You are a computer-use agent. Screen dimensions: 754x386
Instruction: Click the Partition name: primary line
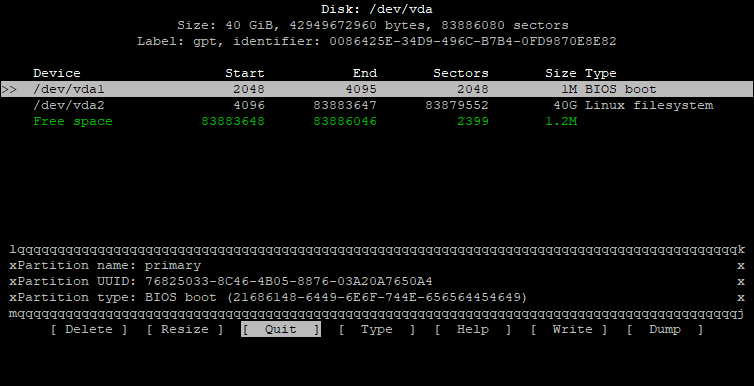click(109, 265)
